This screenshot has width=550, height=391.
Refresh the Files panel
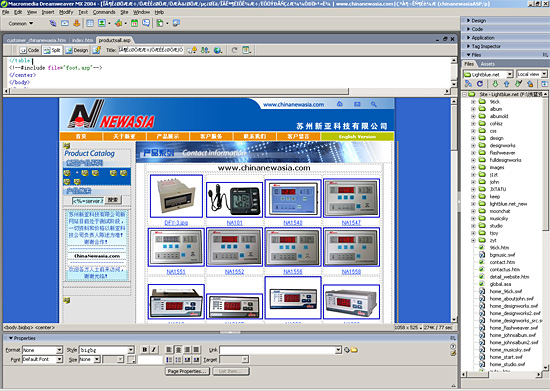pos(480,84)
